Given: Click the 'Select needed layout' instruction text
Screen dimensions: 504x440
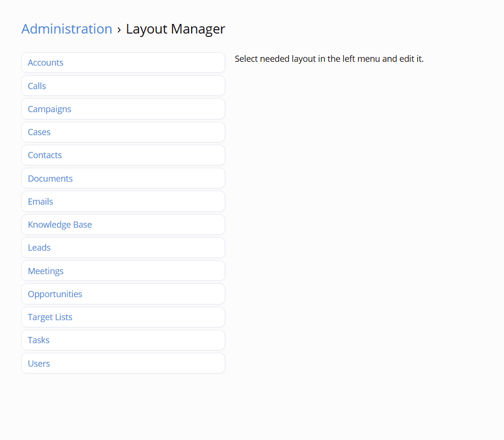Looking at the screenshot, I should point(329,59).
